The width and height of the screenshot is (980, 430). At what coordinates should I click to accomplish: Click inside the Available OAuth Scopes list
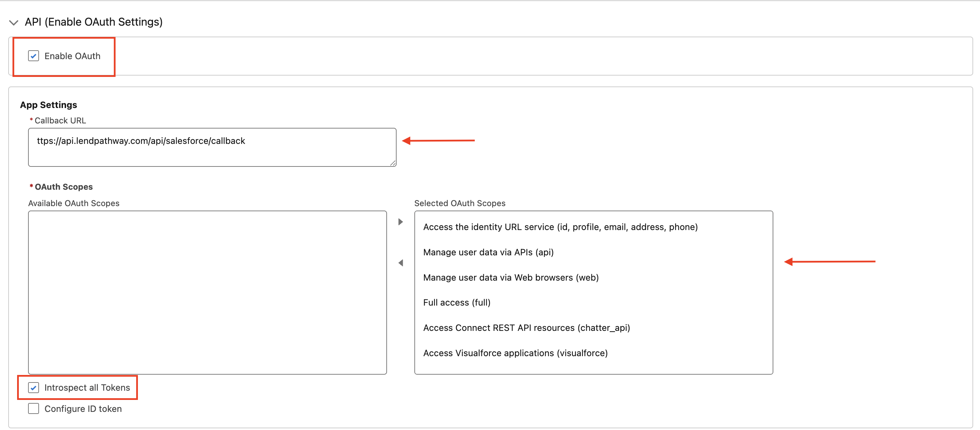coord(207,292)
